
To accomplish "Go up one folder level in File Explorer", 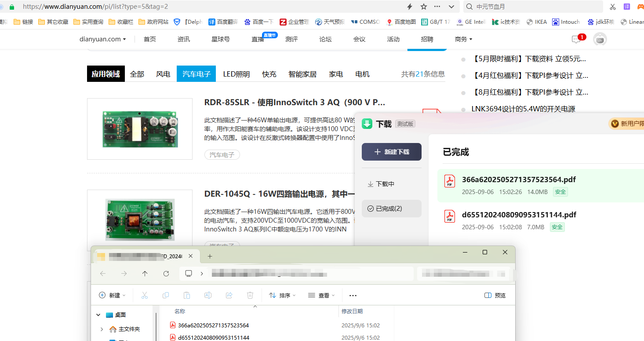I will (x=145, y=274).
